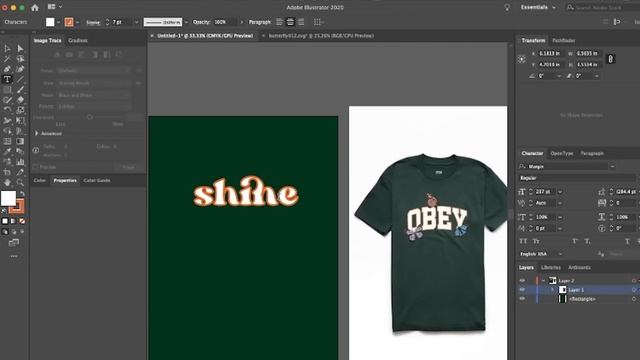
Task: Select the Column Graph tool
Action: [x=20, y=162]
